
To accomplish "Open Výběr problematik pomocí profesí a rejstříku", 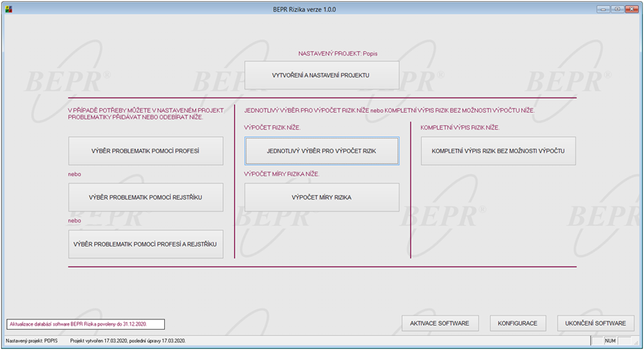I will pos(146,244).
